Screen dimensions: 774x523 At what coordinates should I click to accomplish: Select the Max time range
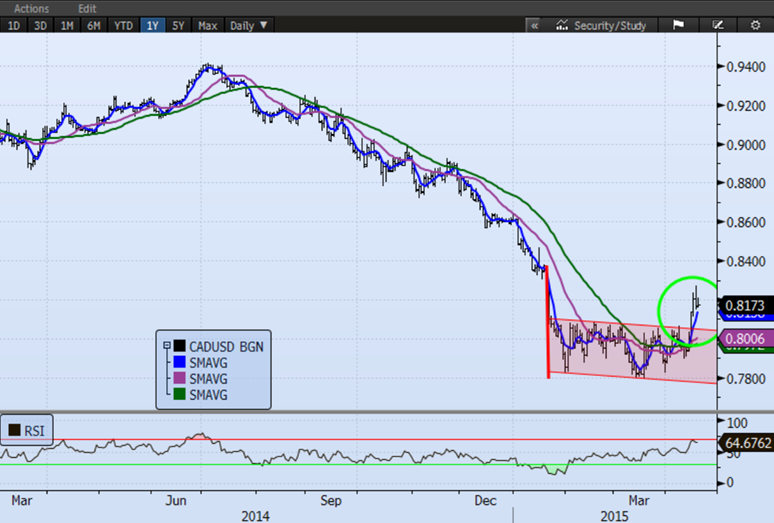point(208,25)
